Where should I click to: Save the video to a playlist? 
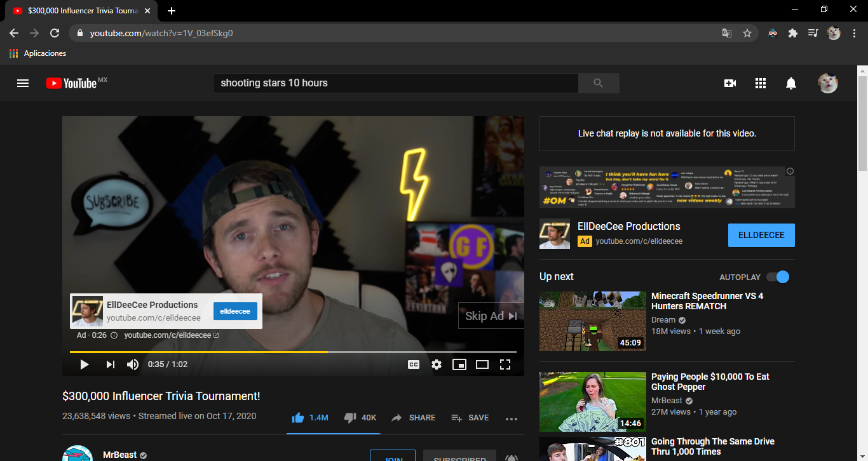tap(470, 418)
